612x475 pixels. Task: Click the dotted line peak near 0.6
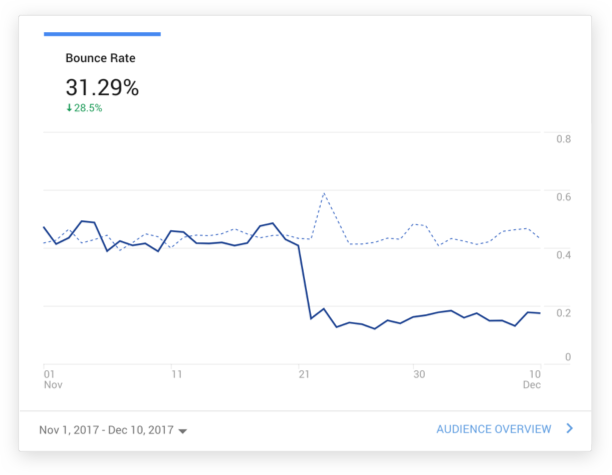324,193
